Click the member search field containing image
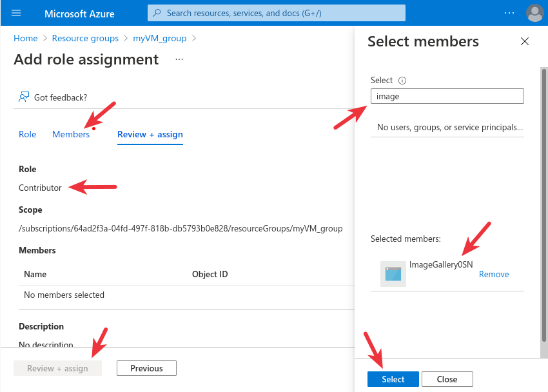 point(447,96)
